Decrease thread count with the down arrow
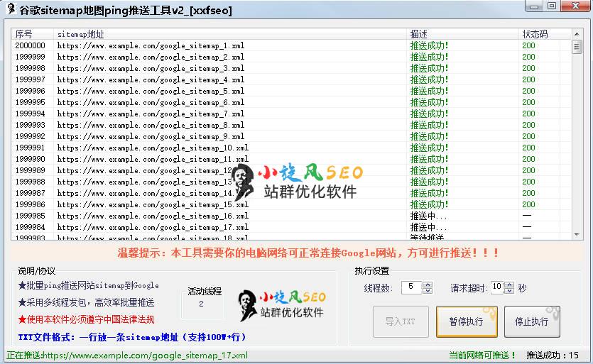 coord(428,291)
